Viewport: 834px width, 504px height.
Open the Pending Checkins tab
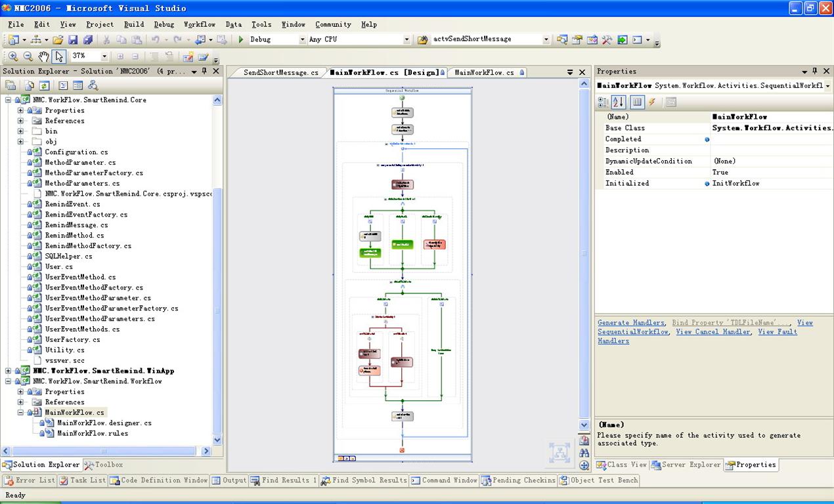(x=518, y=480)
